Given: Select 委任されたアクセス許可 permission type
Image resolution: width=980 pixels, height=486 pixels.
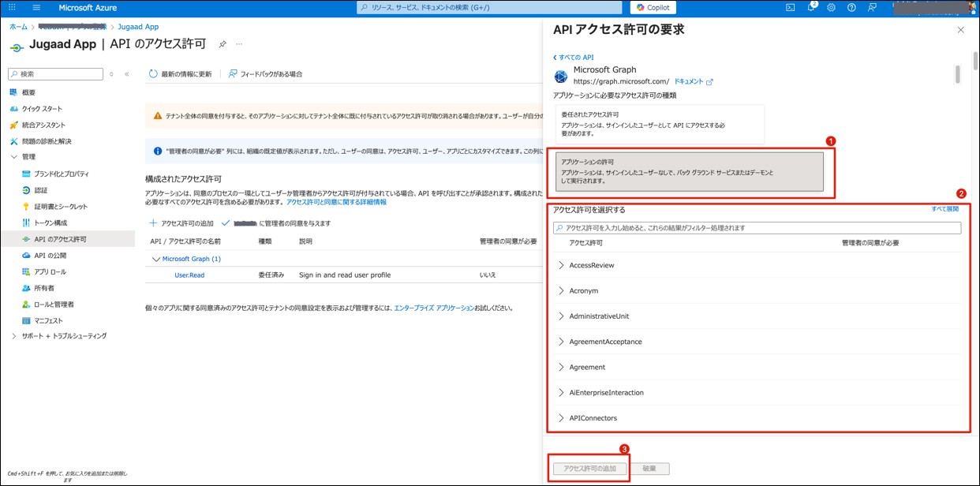Looking at the screenshot, I should (x=660, y=125).
